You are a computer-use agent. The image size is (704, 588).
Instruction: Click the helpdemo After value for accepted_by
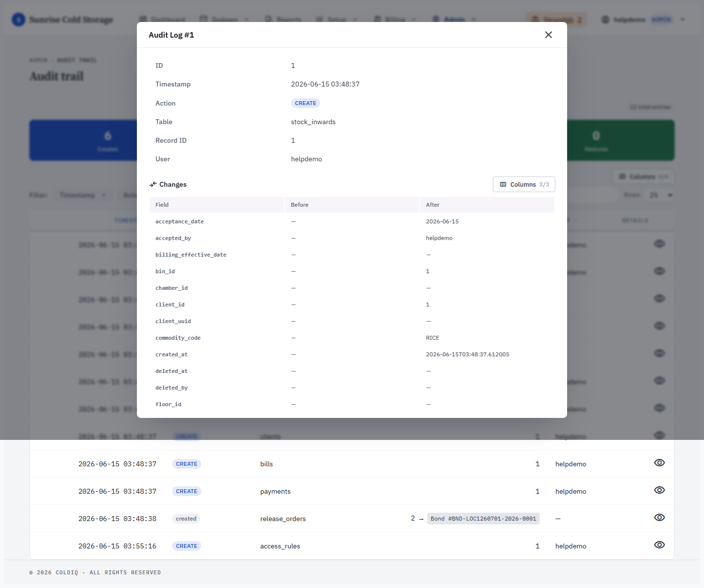point(440,238)
